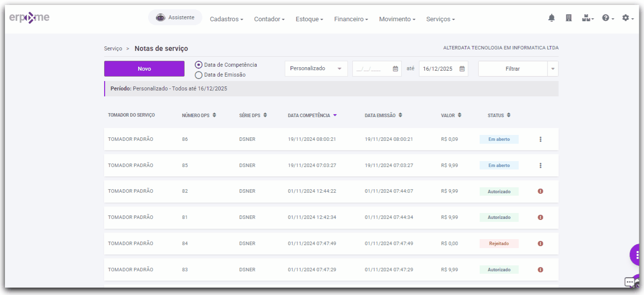Click the purple Novo button
This screenshot has width=644, height=295.
click(144, 69)
